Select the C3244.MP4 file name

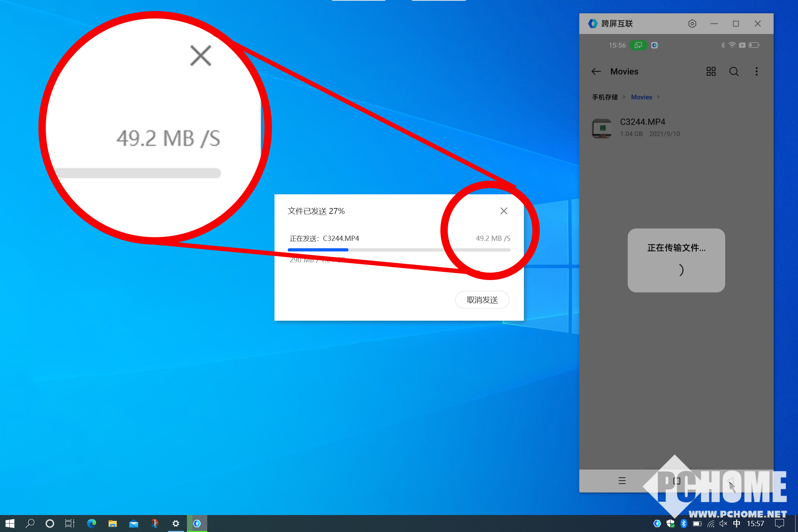click(642, 122)
